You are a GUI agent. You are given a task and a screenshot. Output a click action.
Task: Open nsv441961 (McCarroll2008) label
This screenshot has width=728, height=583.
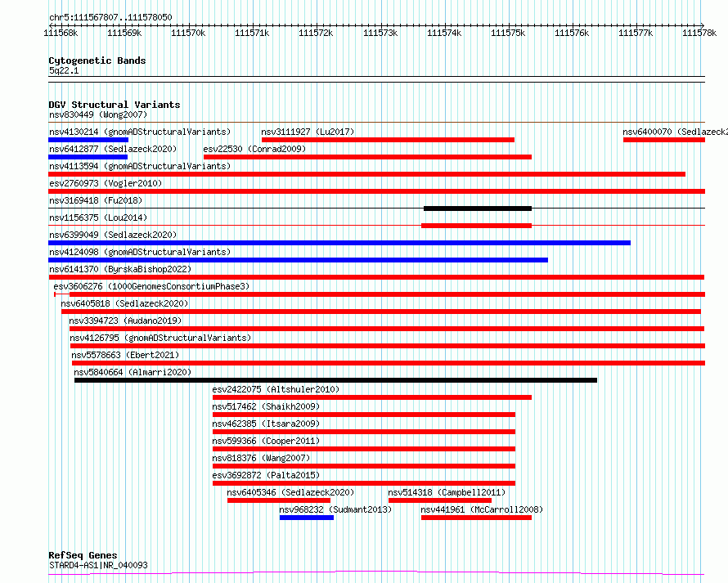[482, 509]
